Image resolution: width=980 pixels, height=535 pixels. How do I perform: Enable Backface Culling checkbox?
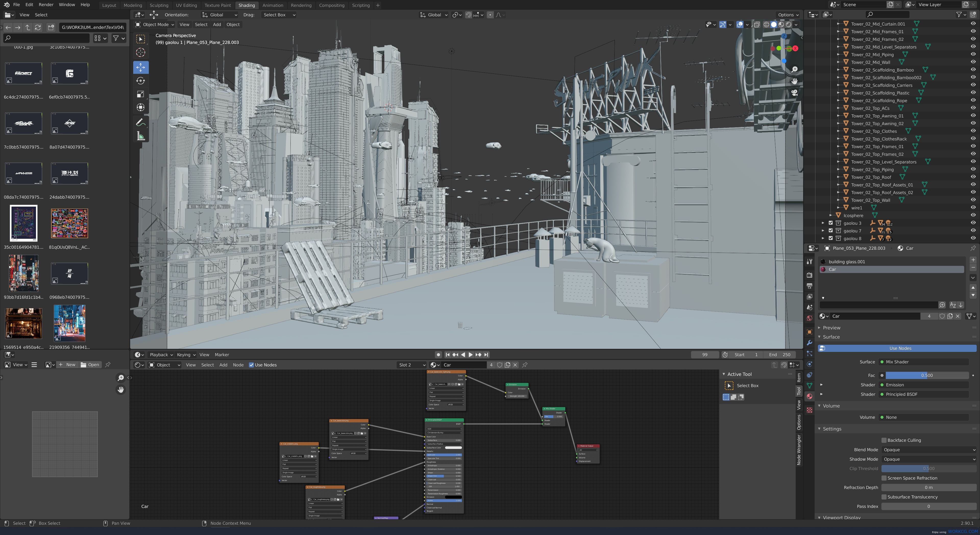(884, 440)
